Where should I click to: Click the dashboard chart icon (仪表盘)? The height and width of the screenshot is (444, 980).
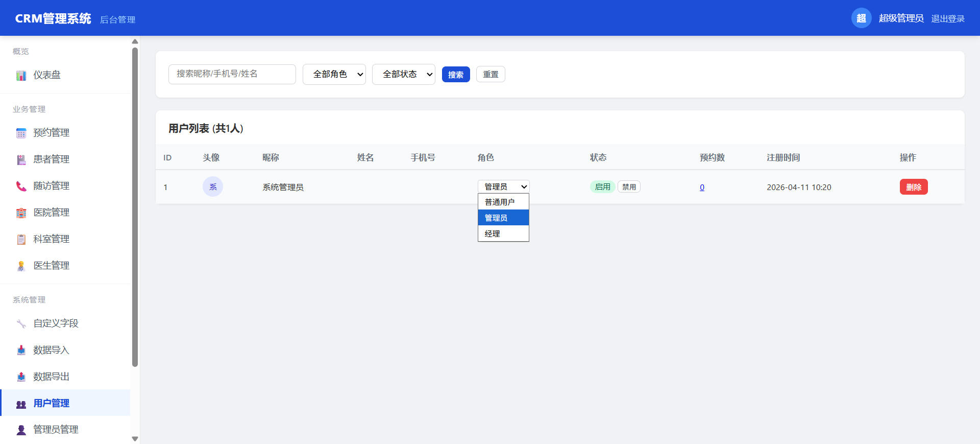tap(21, 76)
